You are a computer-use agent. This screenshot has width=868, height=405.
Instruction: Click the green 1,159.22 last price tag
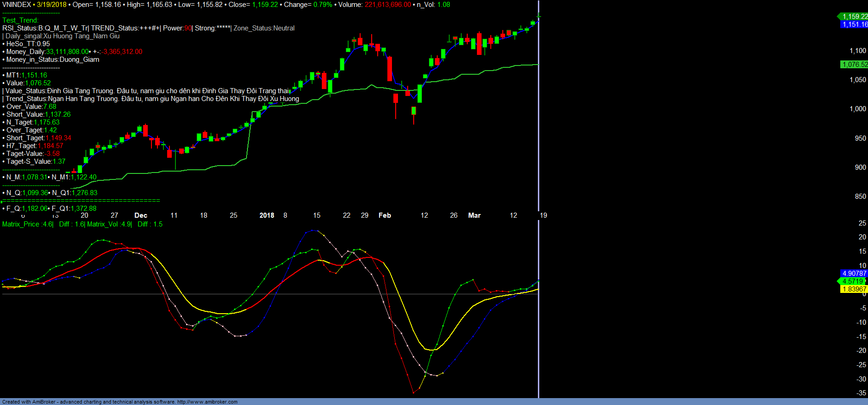coord(855,17)
